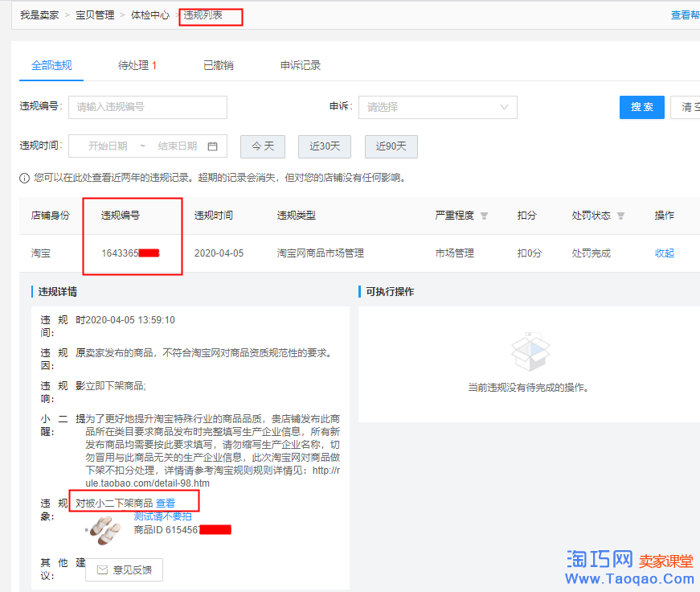
Task: Open the 处罚状态 column filter icon
Action: point(620,216)
